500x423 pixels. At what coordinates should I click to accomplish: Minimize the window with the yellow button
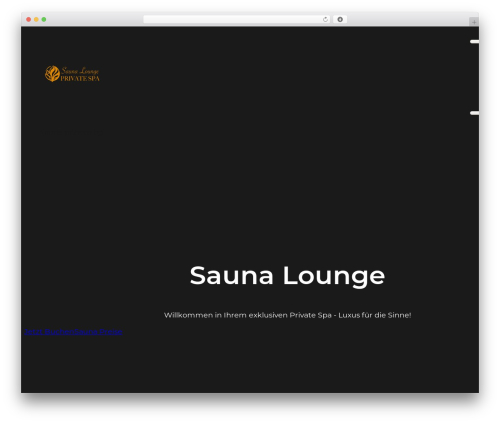(x=36, y=20)
